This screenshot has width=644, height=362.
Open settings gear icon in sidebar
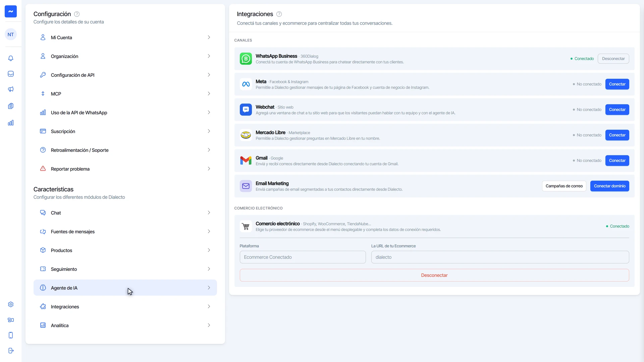click(11, 304)
